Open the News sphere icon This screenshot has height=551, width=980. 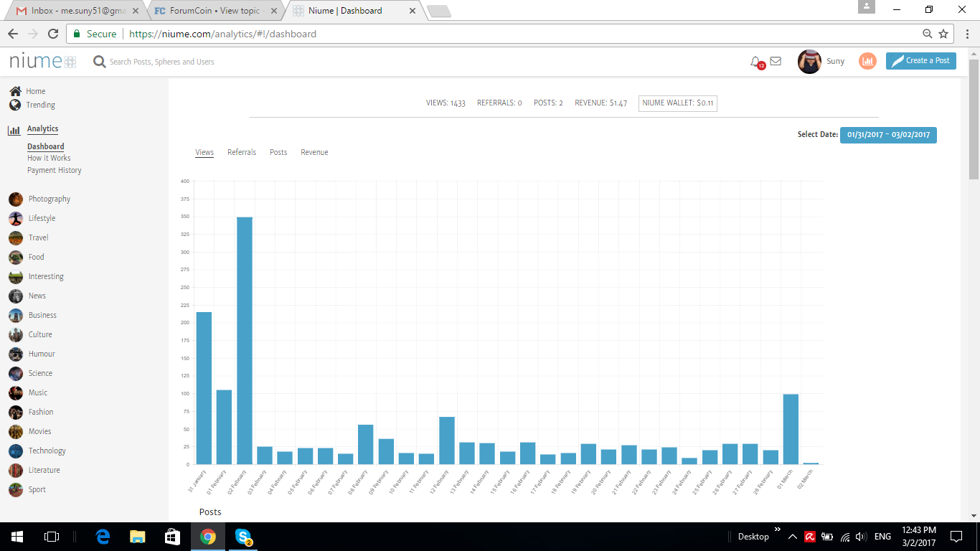16,296
